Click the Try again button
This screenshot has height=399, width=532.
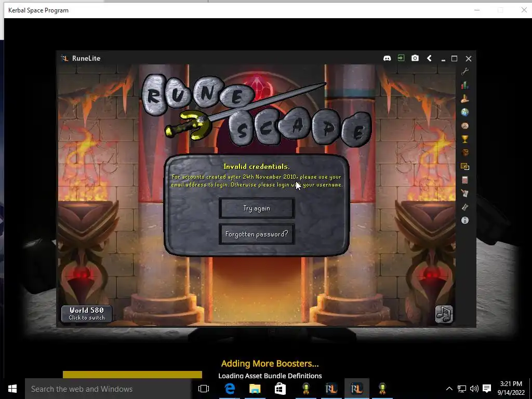[257, 208]
